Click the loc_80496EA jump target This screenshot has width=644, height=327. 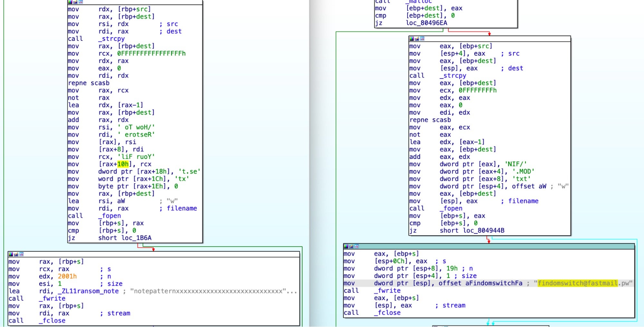tap(426, 23)
